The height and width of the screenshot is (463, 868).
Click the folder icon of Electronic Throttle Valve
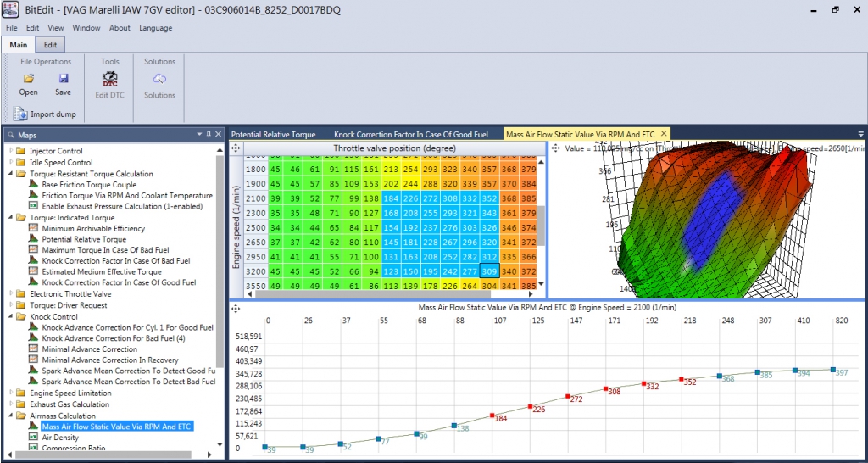[x=21, y=294]
